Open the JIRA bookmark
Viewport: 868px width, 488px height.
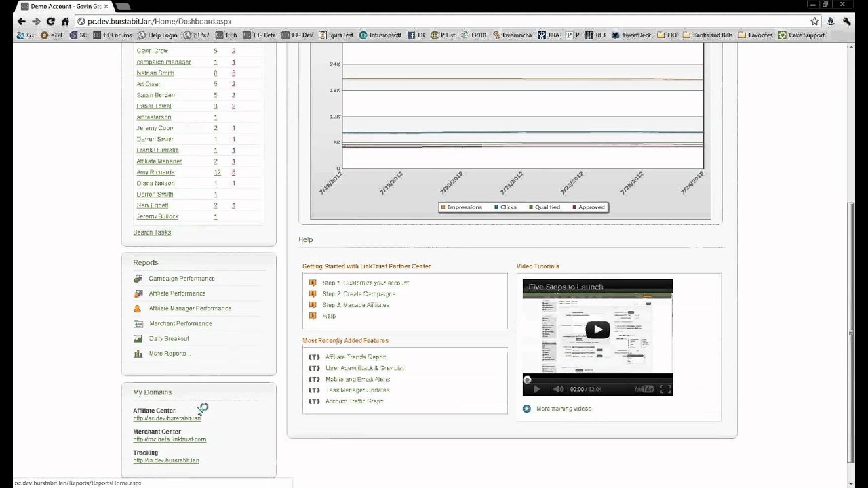tap(549, 35)
